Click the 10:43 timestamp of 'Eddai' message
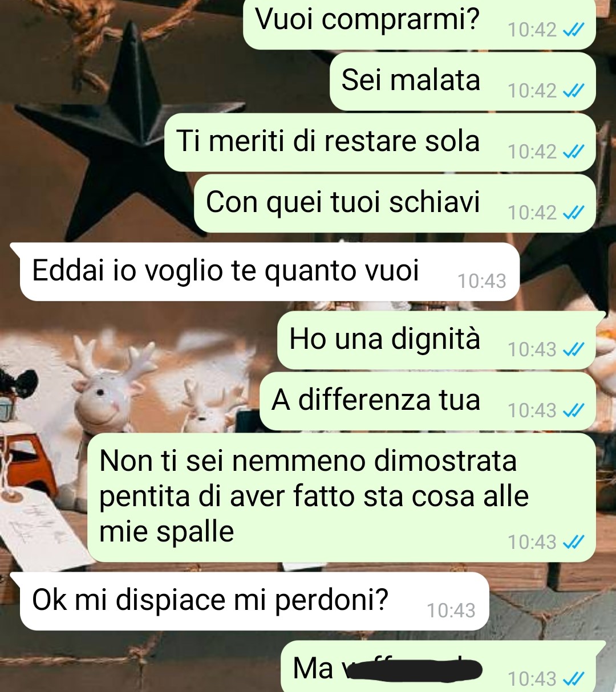Viewport: 616px width, 692px height. [x=482, y=281]
